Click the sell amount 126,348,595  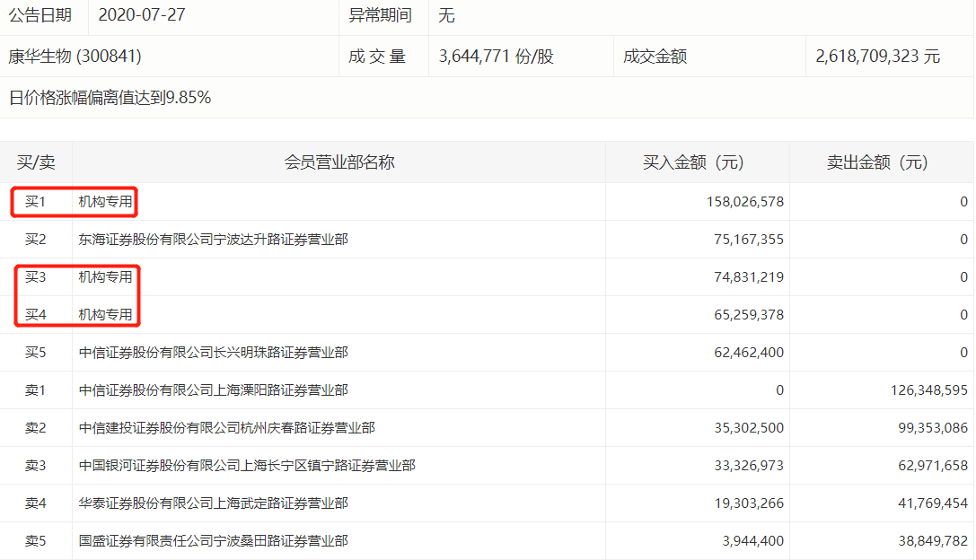click(x=929, y=390)
